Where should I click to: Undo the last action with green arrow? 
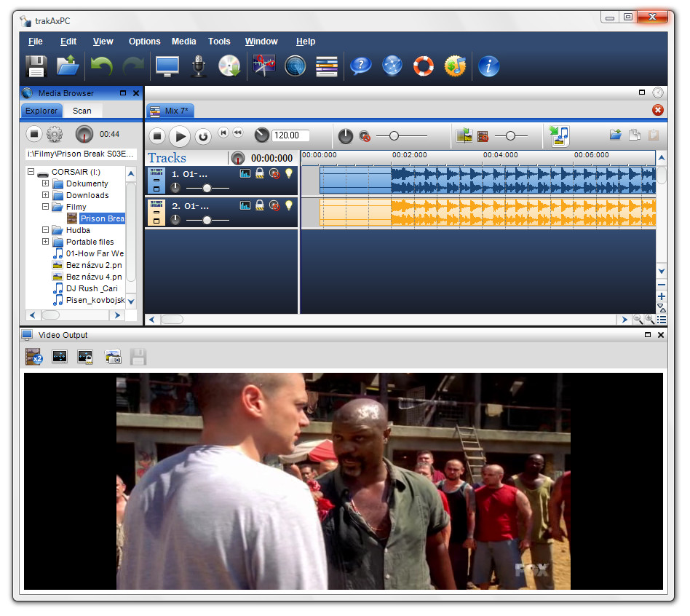[x=102, y=66]
